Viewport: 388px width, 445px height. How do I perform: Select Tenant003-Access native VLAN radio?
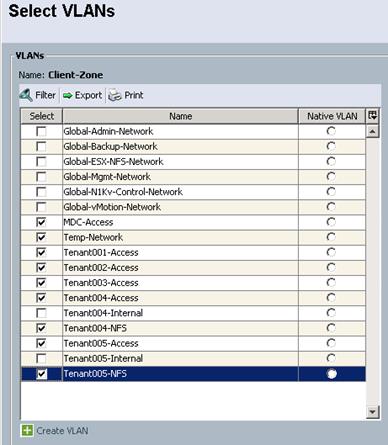coord(331,283)
